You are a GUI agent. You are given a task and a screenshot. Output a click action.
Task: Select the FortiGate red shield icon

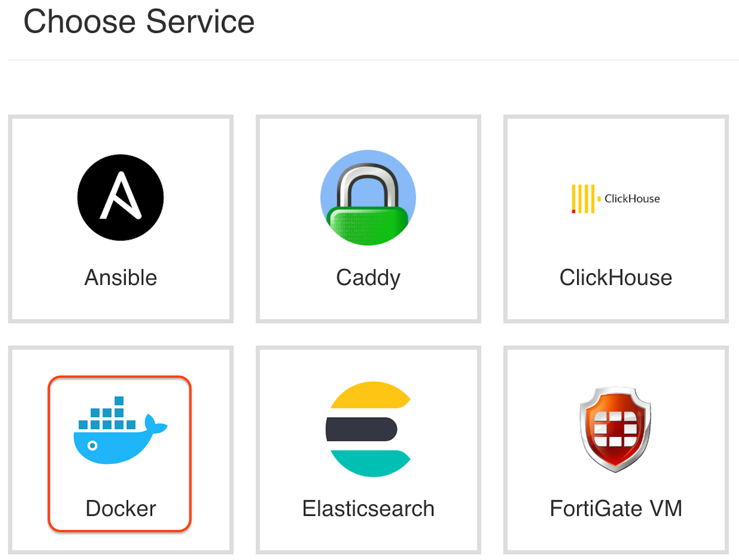615,429
